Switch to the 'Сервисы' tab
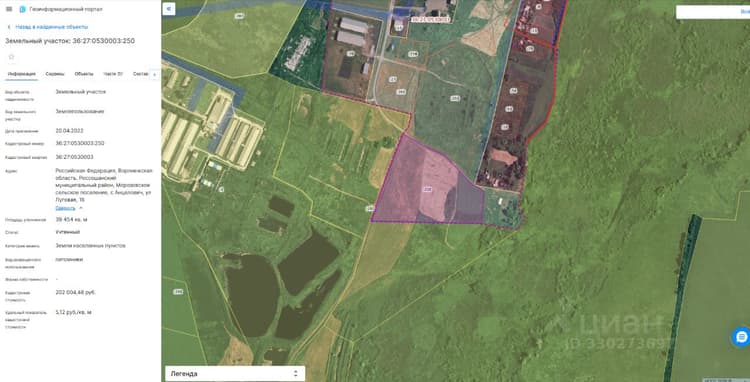This screenshot has height=382, width=750. coord(55,74)
